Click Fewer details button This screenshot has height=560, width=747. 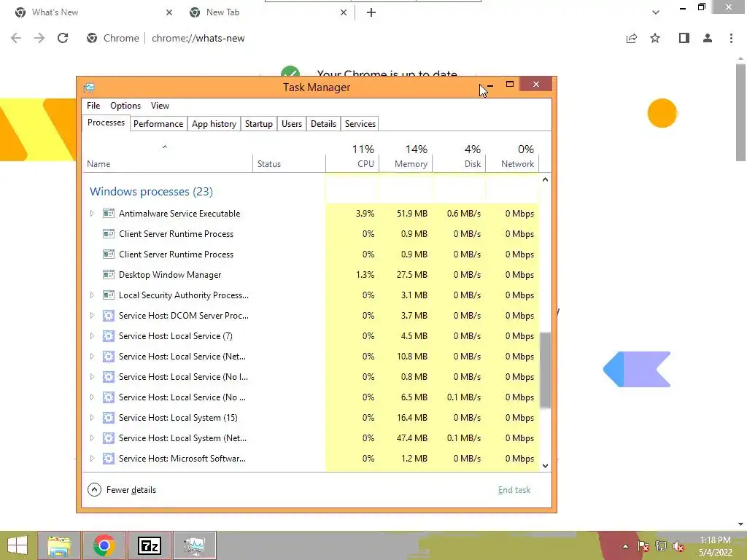[x=122, y=490]
